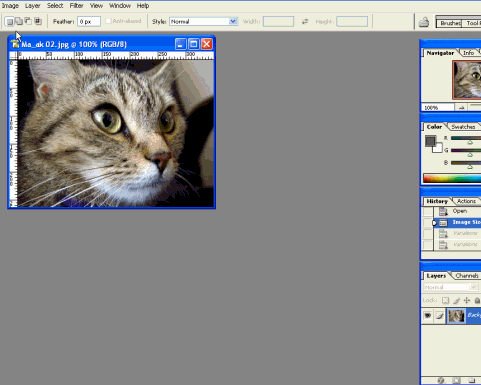Image resolution: width=481 pixels, height=385 pixels.
Task: Open the layer blend mode dropdown
Action: coord(450,287)
